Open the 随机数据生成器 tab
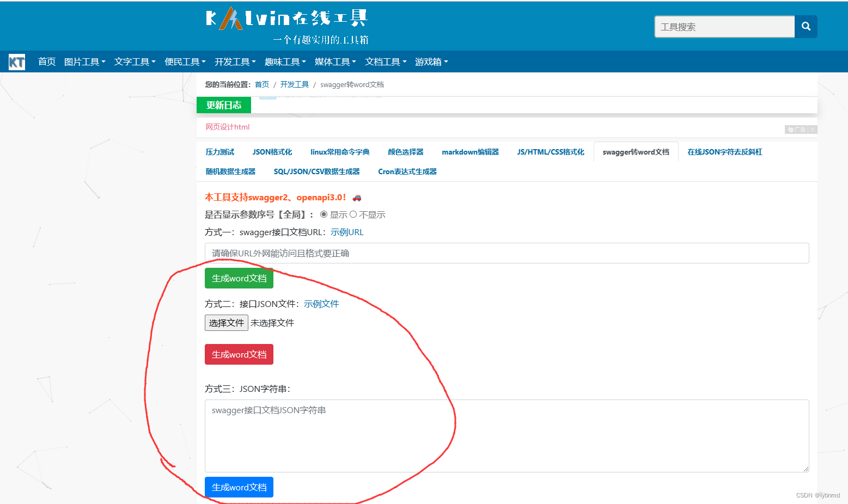The image size is (848, 504). point(230,171)
